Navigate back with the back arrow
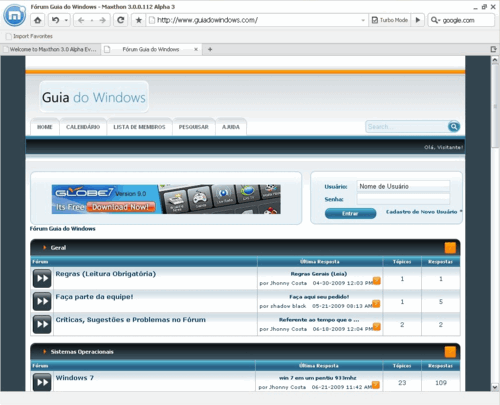The width and height of the screenshot is (500, 405). [81, 20]
